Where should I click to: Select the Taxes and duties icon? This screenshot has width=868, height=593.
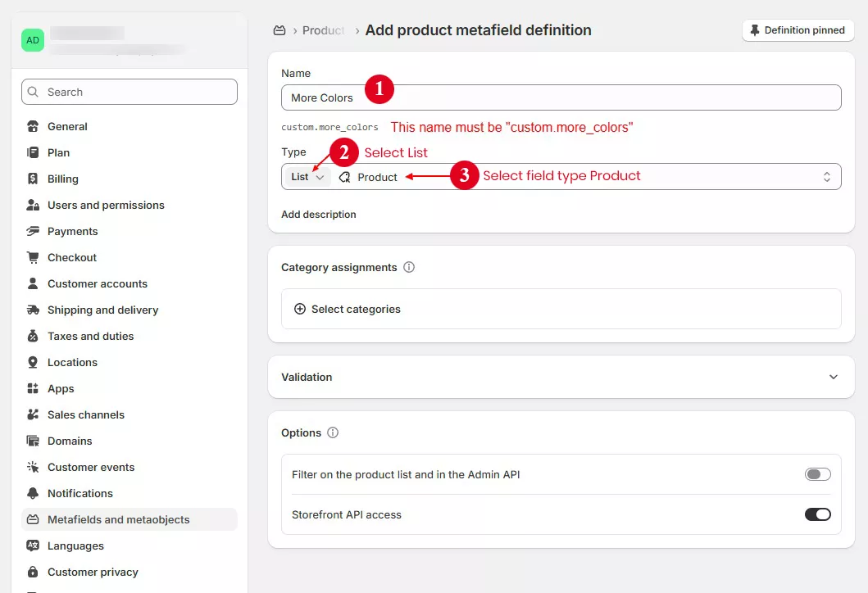click(x=33, y=336)
